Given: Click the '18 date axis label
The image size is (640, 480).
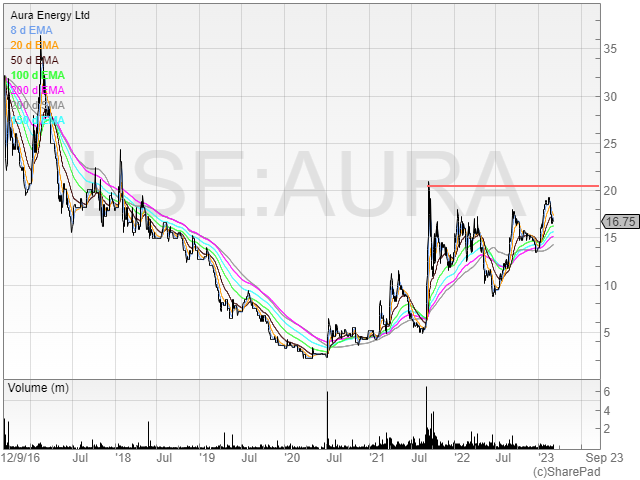Looking at the screenshot, I should click(122, 458).
